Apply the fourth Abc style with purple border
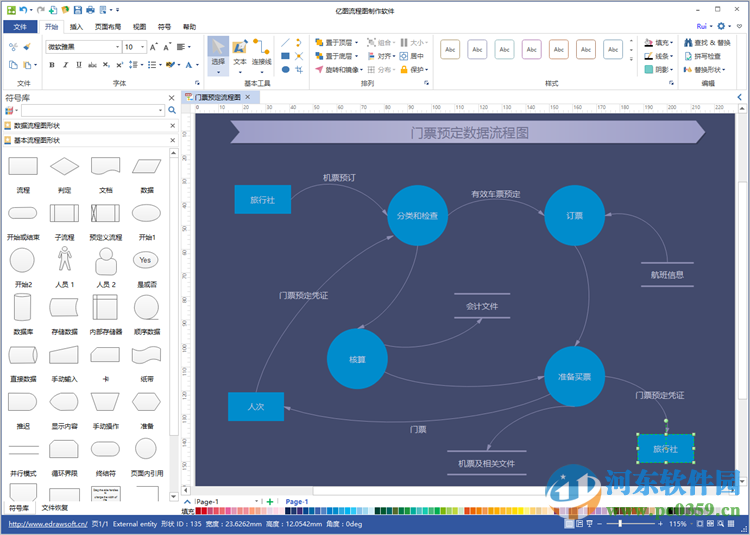 point(531,49)
